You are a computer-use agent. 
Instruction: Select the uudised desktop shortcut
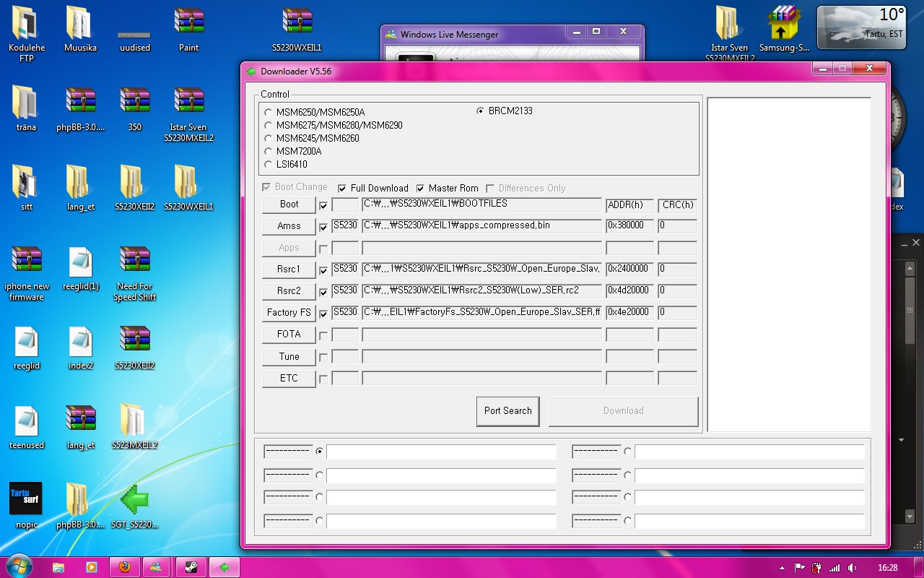point(134,39)
